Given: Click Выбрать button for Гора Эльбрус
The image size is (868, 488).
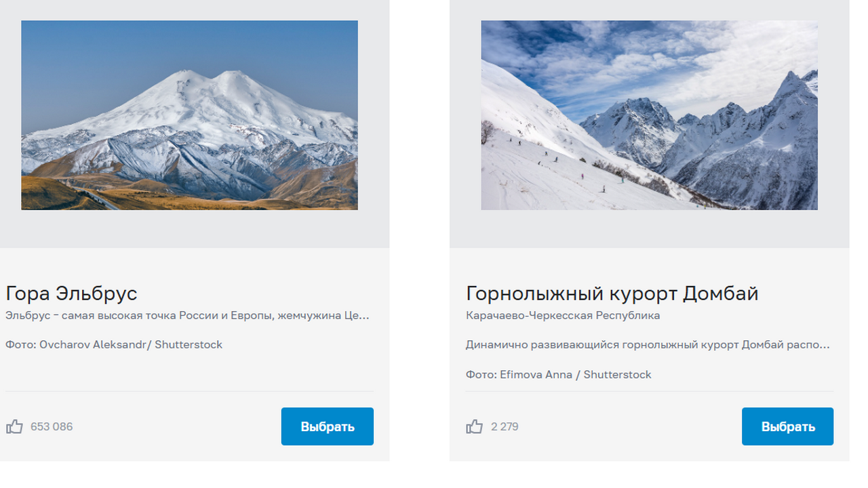Looking at the screenshot, I should point(327,426).
